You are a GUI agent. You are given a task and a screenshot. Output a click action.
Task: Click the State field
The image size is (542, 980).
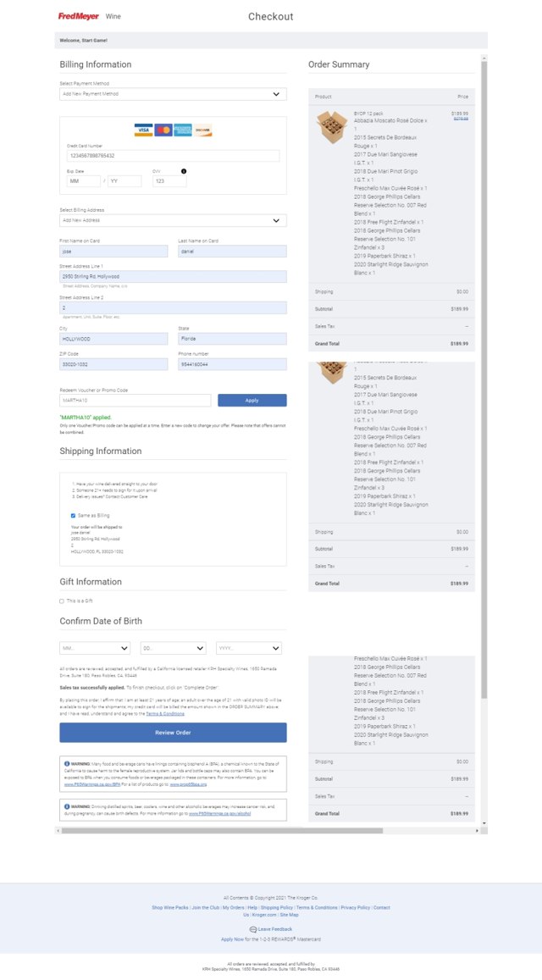point(233,339)
